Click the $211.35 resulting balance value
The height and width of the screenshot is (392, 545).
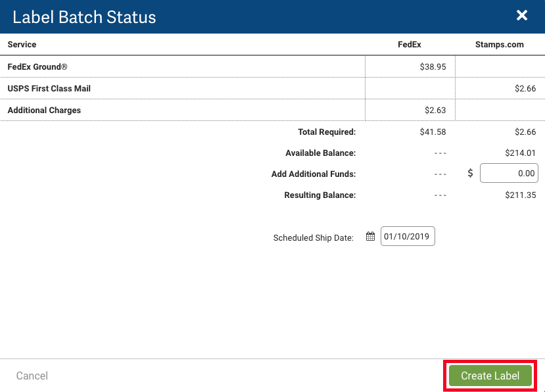coord(520,195)
